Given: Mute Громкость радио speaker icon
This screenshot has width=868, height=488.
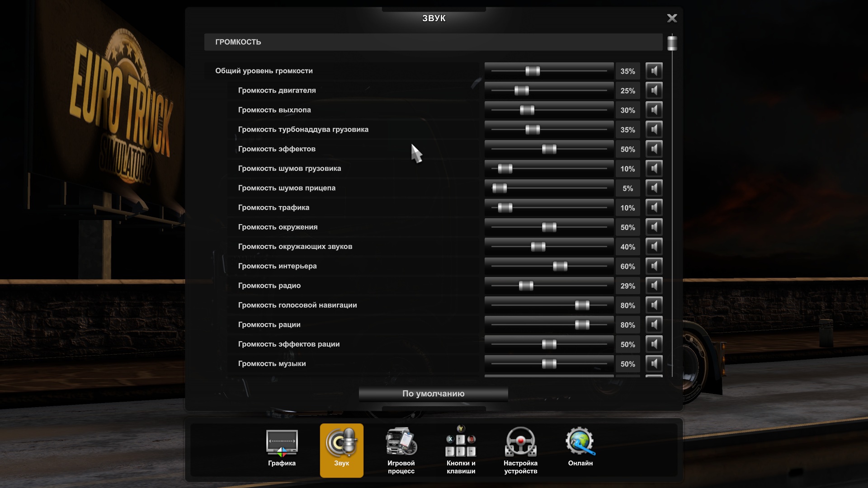Looking at the screenshot, I should coord(654,286).
